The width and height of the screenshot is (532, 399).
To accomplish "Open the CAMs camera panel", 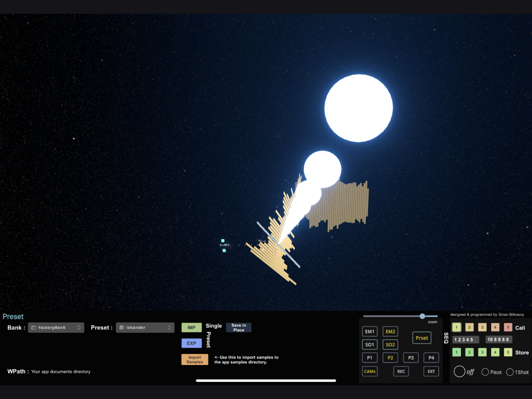I will [x=370, y=371].
